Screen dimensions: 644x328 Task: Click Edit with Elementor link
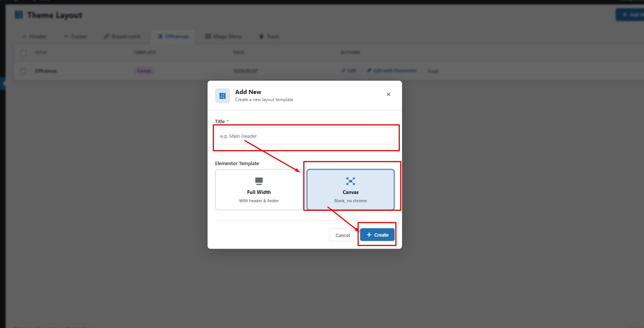coord(392,70)
